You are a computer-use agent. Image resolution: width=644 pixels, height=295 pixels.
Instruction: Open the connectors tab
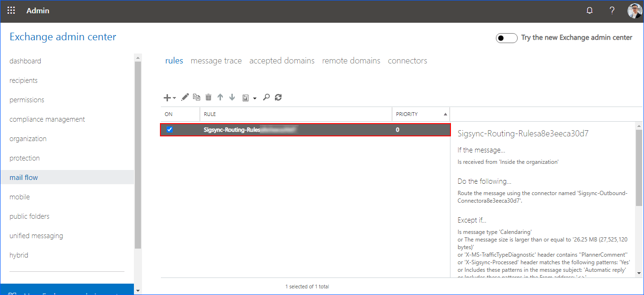pos(407,61)
